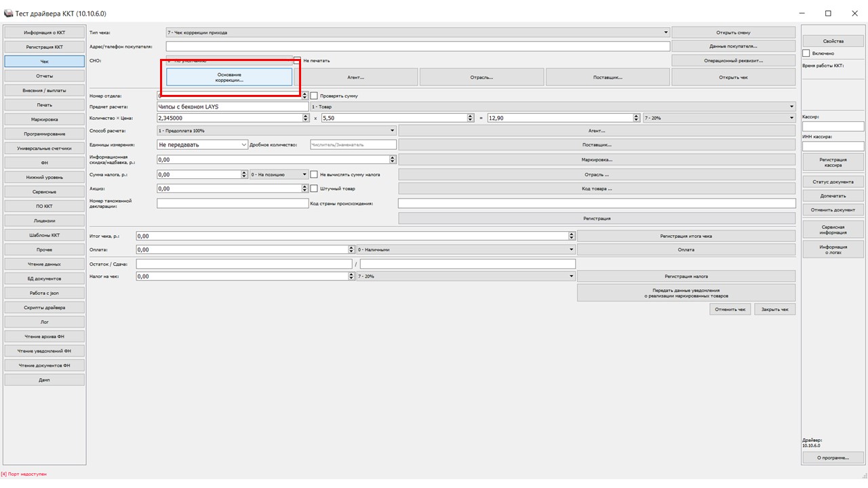Image resolution: width=868 pixels, height=488 pixels.
Task: Expand the 'Способ расчета' dropdown
Action: tap(277, 130)
